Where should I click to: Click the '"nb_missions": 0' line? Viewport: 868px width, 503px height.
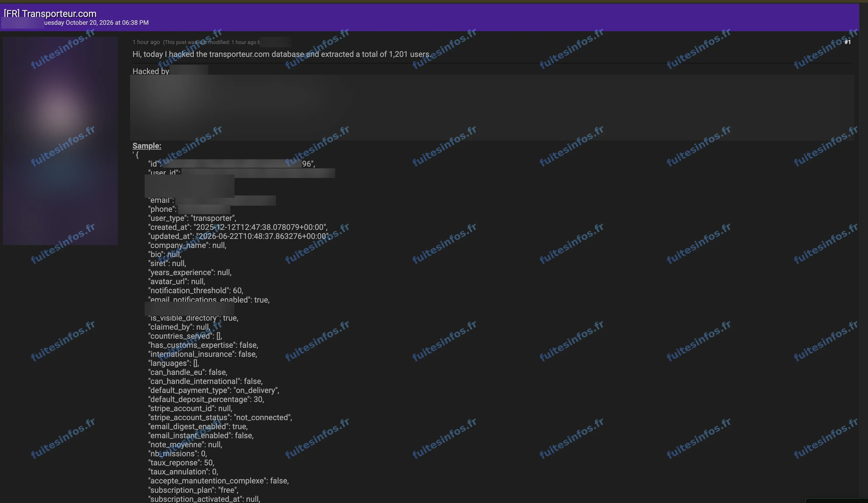pyautogui.click(x=178, y=453)
